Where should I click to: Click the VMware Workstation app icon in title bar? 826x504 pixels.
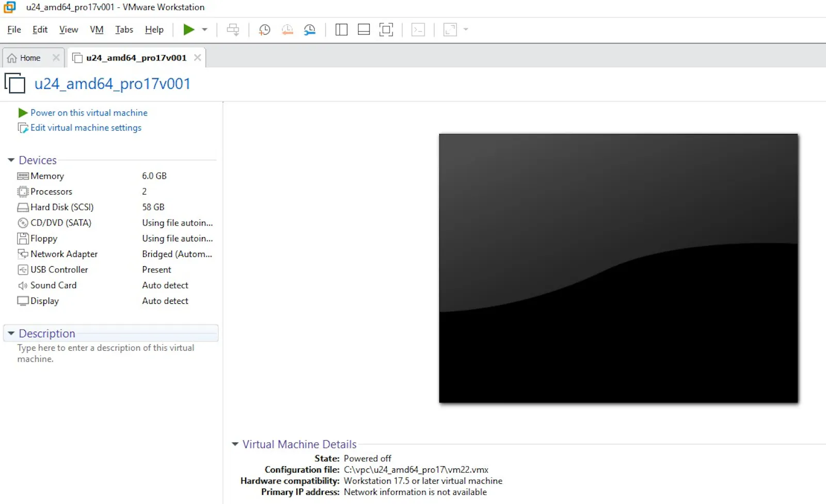[x=10, y=7]
